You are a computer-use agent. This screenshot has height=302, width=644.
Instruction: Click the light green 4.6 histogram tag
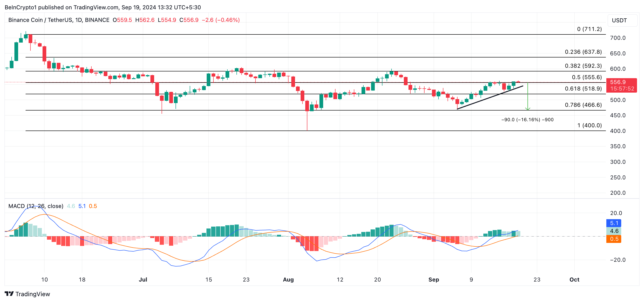pyautogui.click(x=614, y=231)
